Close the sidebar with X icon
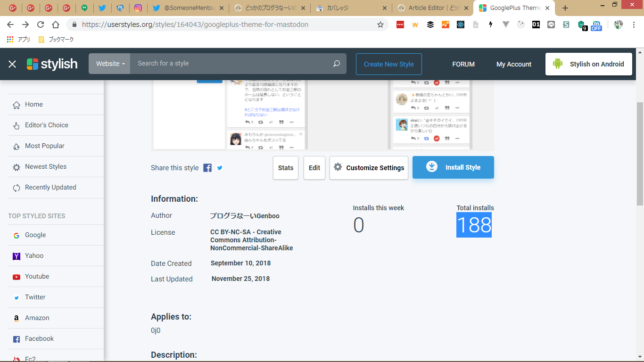The width and height of the screenshot is (644, 362). click(x=12, y=64)
